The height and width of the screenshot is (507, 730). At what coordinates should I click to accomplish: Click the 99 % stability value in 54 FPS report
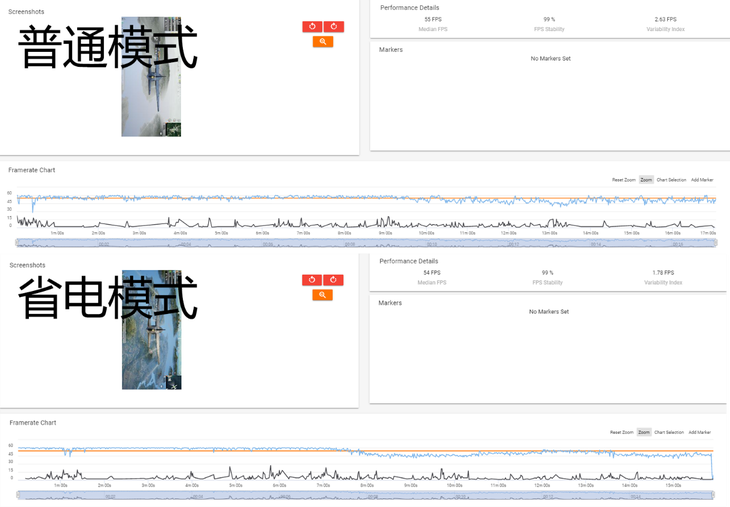point(548,273)
